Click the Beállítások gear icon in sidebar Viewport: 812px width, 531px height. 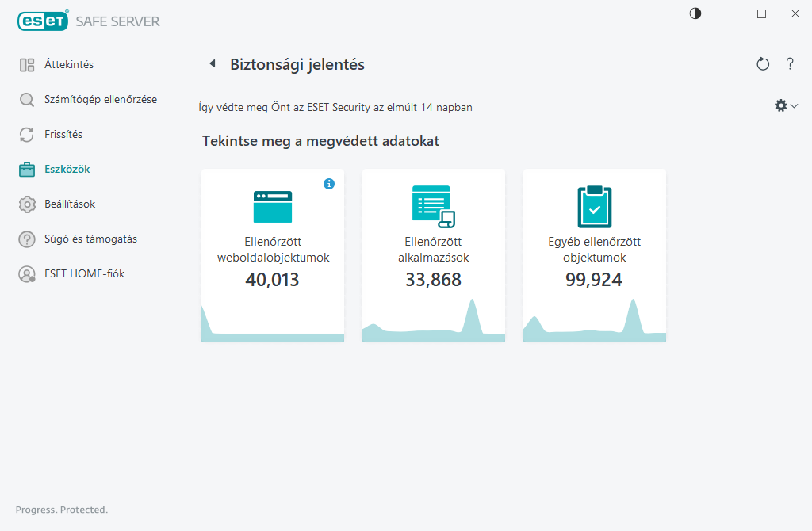(x=27, y=204)
